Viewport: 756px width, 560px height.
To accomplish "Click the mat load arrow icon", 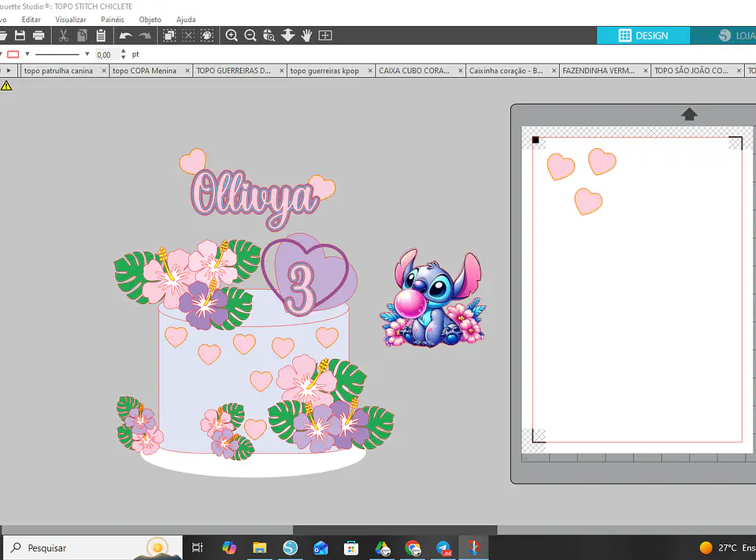I will (x=690, y=114).
